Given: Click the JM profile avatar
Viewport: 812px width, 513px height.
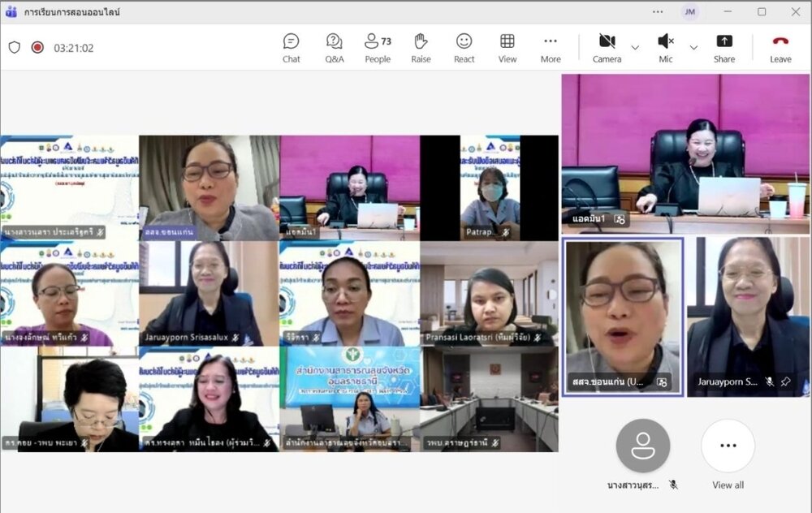Looking at the screenshot, I should [689, 11].
